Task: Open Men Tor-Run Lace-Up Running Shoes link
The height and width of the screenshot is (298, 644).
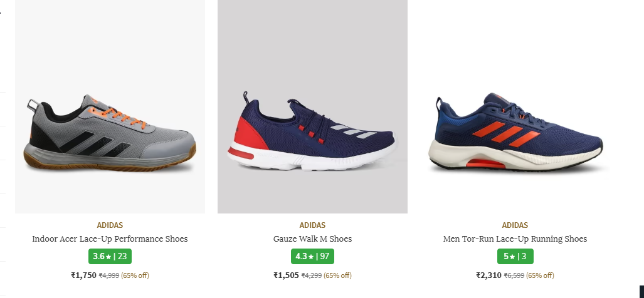Action: pos(515,239)
